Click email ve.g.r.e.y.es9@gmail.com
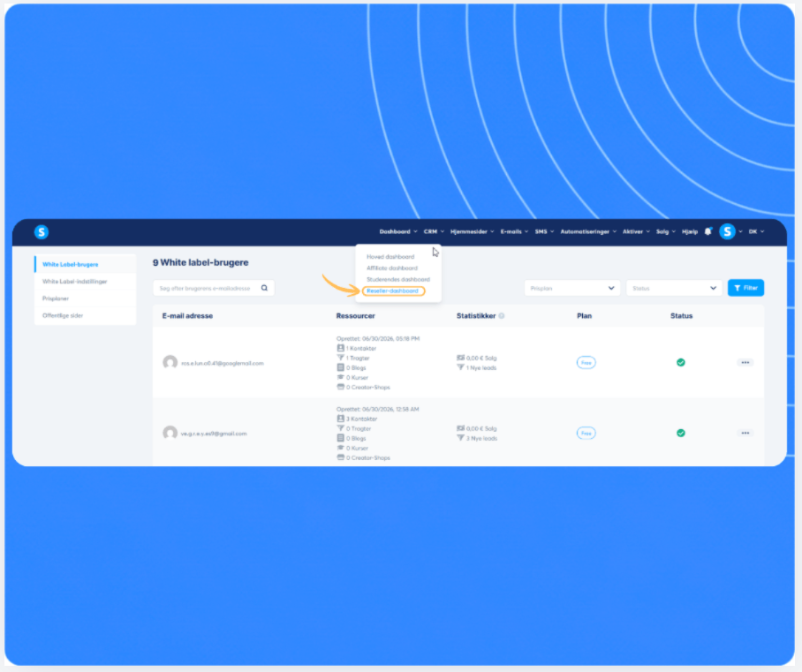802x672 pixels. (214, 434)
